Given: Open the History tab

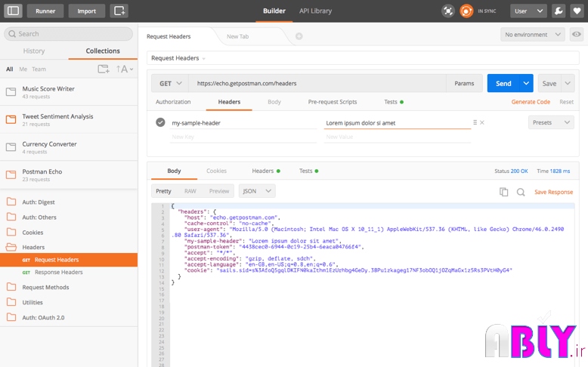Looking at the screenshot, I should point(34,51).
